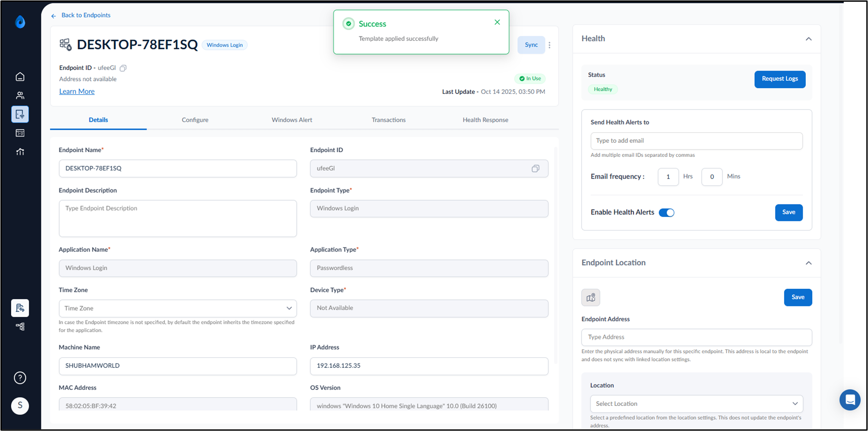Switch to the Configure tab
Screen dimensions: 868x431
(x=195, y=120)
